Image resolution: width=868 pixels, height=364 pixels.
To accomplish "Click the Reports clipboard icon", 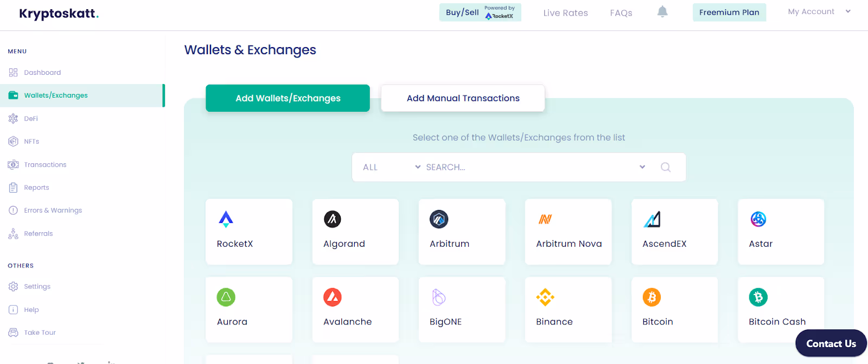I will 13,188.
